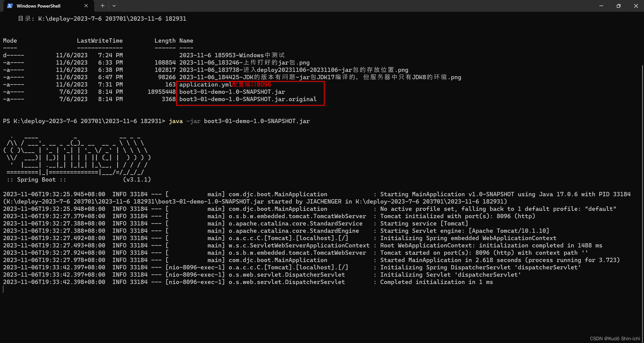The width and height of the screenshot is (644, 343).
Task: Restore down the terminal window
Action: click(x=619, y=6)
